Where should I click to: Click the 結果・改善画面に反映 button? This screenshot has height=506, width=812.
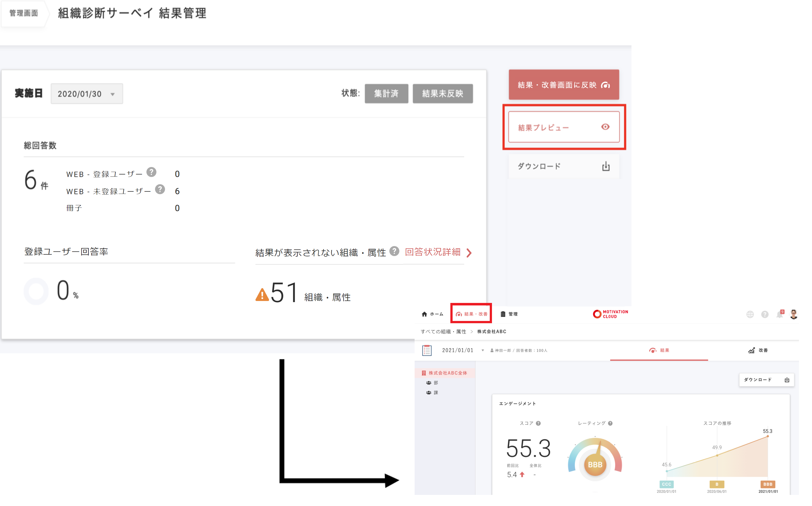[x=564, y=85]
